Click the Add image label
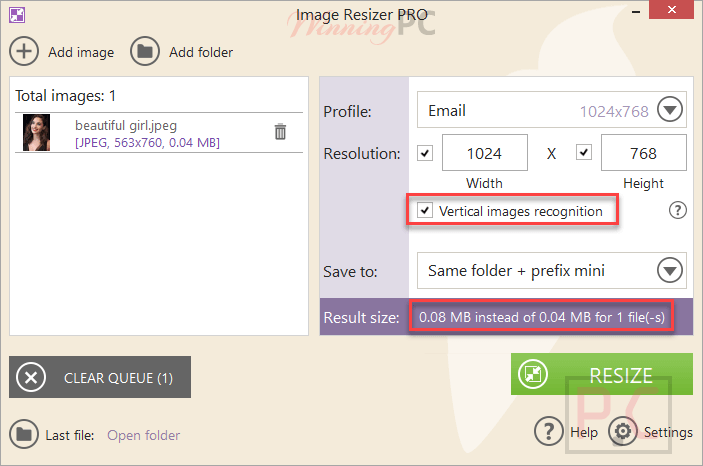The width and height of the screenshot is (703, 466). point(81,52)
